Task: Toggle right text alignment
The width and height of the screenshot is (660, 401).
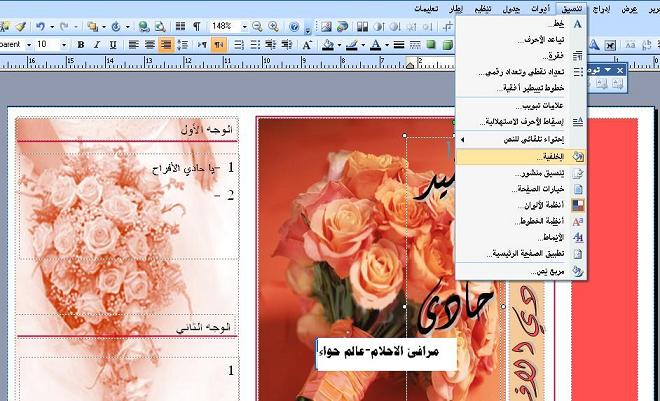Action: pyautogui.click(x=166, y=45)
